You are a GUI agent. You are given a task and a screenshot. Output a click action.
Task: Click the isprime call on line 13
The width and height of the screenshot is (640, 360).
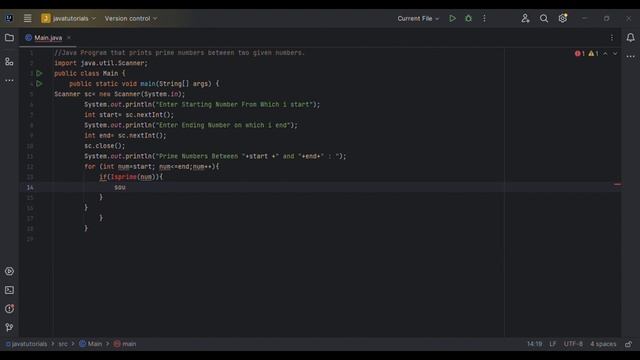pos(123,177)
